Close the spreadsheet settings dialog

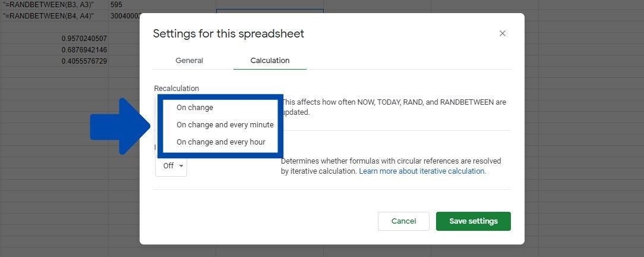(503, 33)
